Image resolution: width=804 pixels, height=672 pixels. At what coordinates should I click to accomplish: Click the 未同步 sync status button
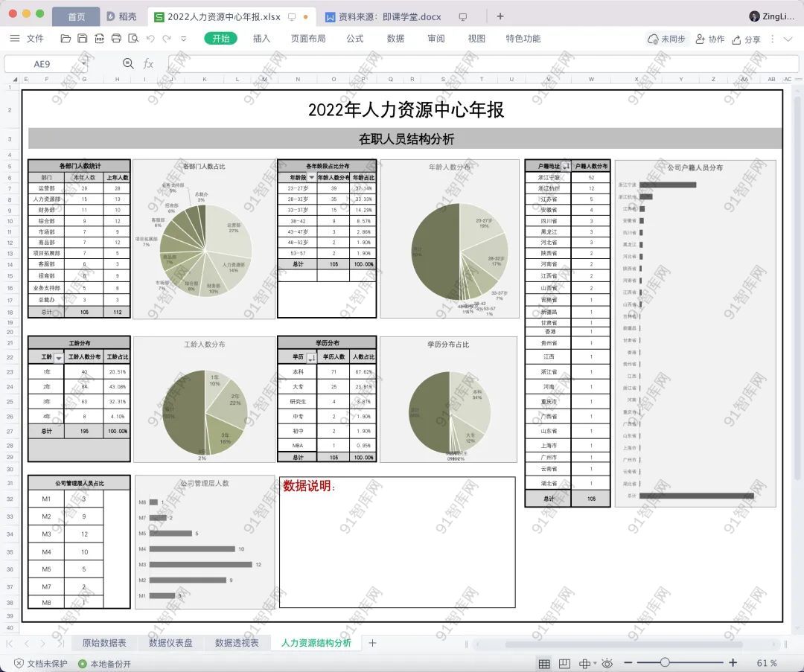point(666,39)
